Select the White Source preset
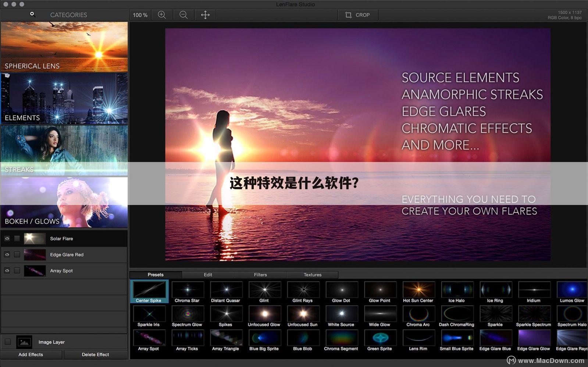 (341, 316)
